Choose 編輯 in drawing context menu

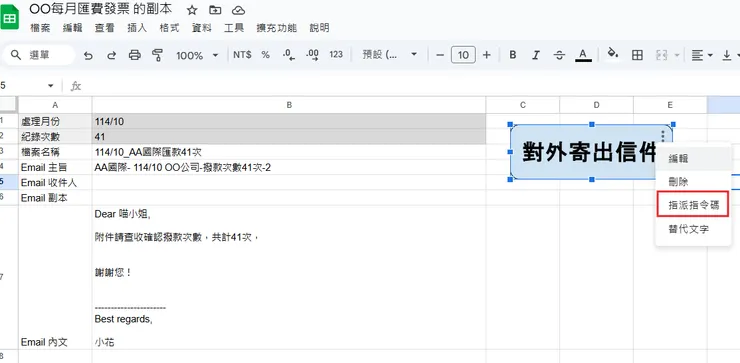click(693, 159)
